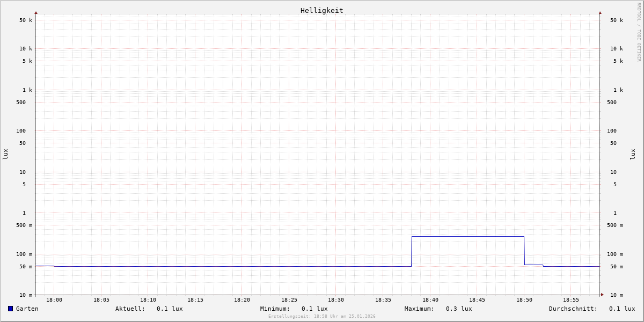The width and height of the screenshot is (644, 322).
Task: Click the "10 m" label on the right axis
Action: click(617, 295)
